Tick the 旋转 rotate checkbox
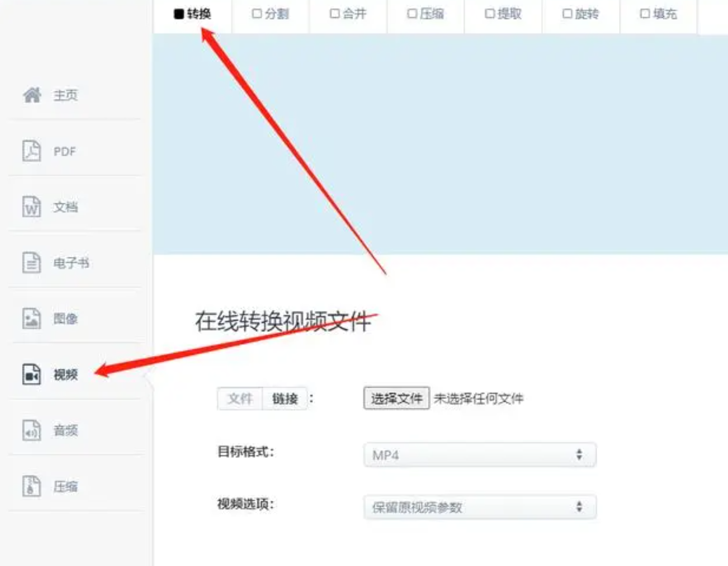The height and width of the screenshot is (566, 728). click(567, 14)
